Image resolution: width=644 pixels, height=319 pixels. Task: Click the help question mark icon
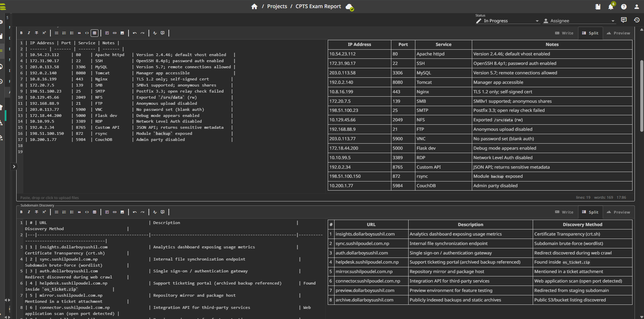pos(624,7)
